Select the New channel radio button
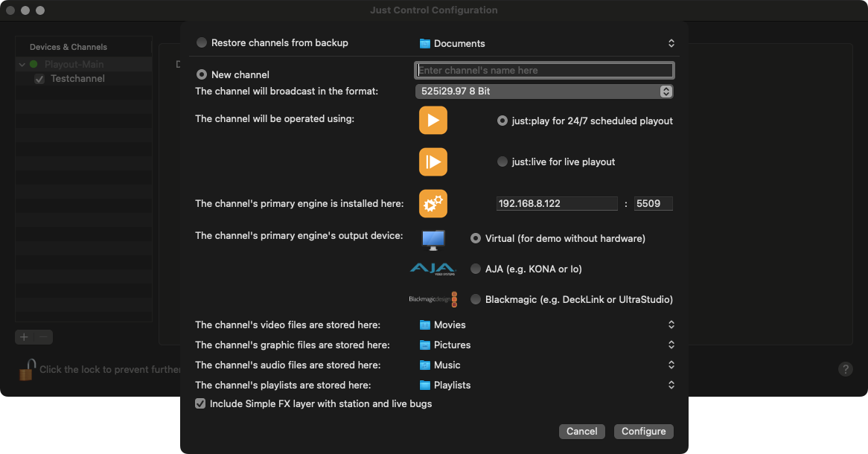 [202, 74]
